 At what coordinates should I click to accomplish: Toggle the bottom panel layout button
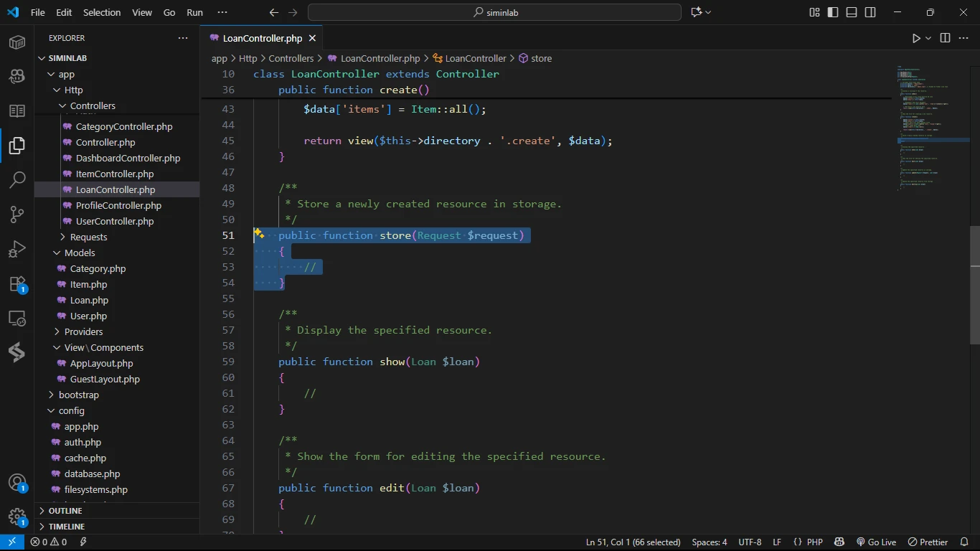[x=852, y=12]
